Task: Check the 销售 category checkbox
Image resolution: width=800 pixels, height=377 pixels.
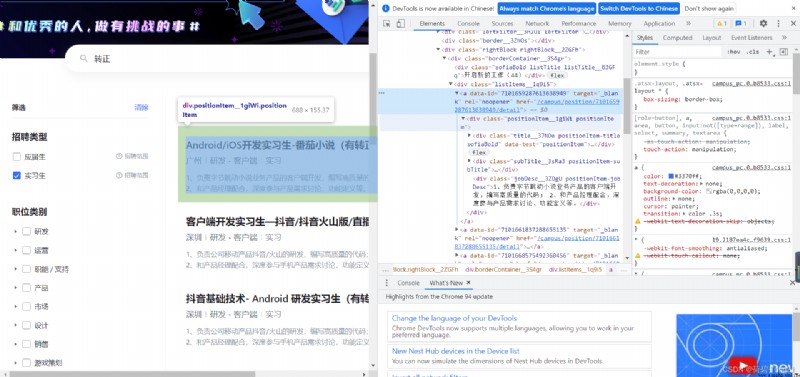Action: tap(26, 344)
